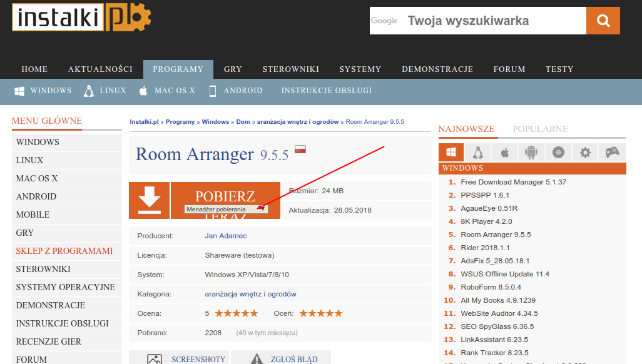Click the Apple icon beside MAC OS X
The width and height of the screenshot is (642, 364).
143,91
